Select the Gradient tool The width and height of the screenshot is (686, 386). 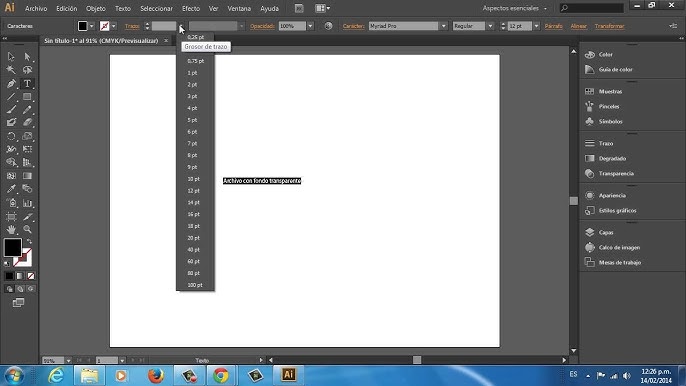tap(27, 175)
